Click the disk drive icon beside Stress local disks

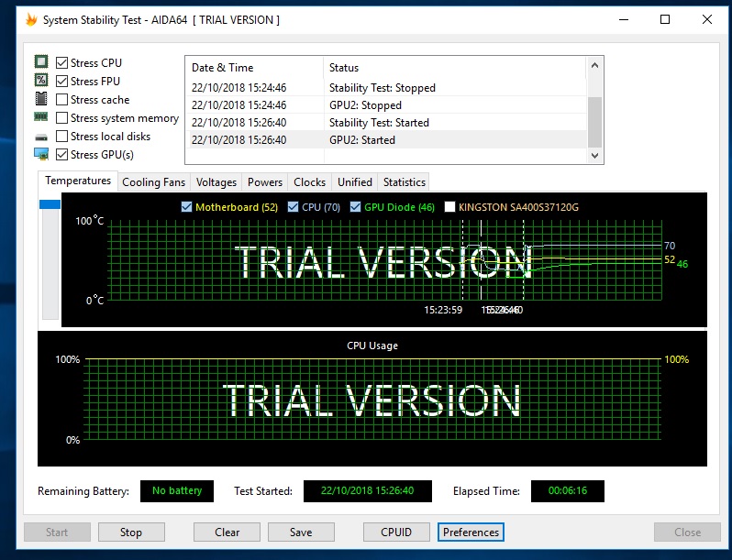click(41, 137)
